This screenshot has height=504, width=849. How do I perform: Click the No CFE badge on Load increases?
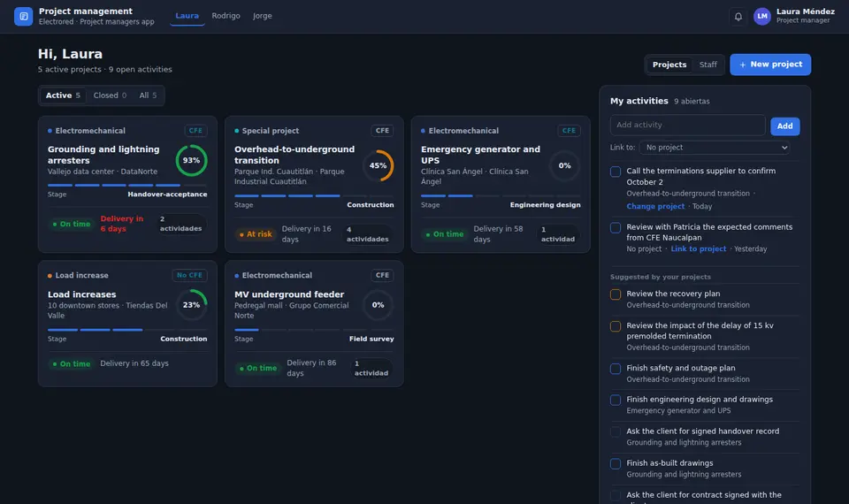click(x=189, y=275)
